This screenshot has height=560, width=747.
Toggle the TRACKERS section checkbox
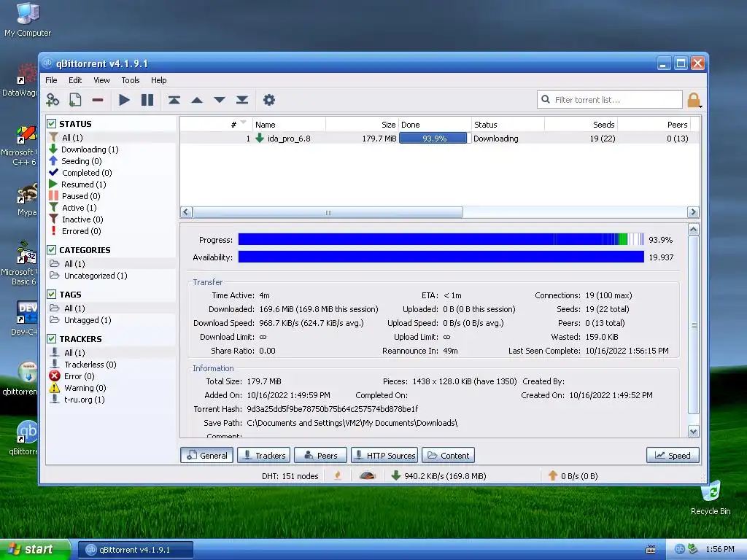click(x=52, y=338)
